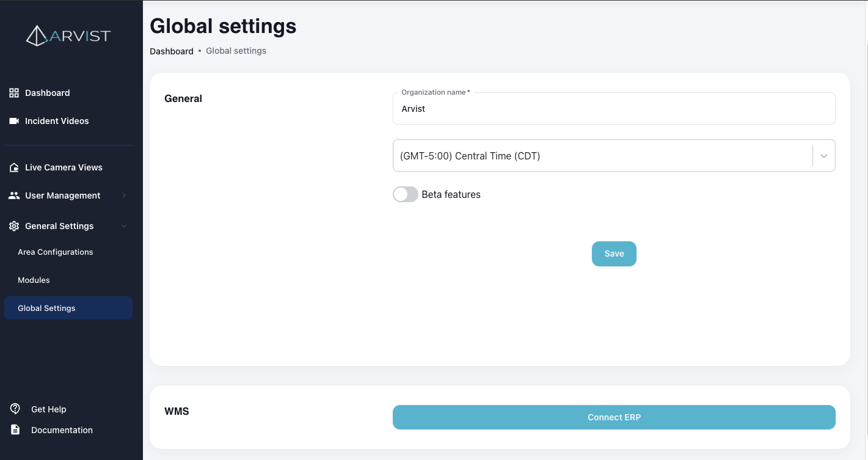Image resolution: width=868 pixels, height=460 pixels.
Task: Click the Connect ERP button
Action: point(614,417)
